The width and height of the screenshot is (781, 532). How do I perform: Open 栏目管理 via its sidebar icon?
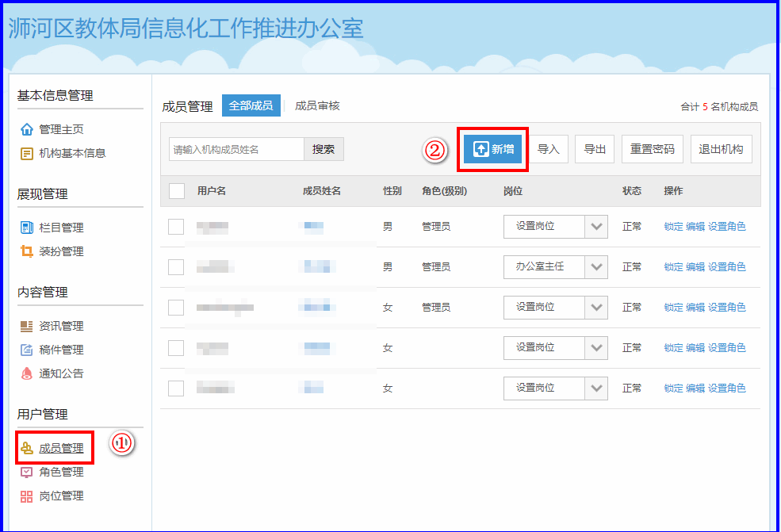click(27, 228)
